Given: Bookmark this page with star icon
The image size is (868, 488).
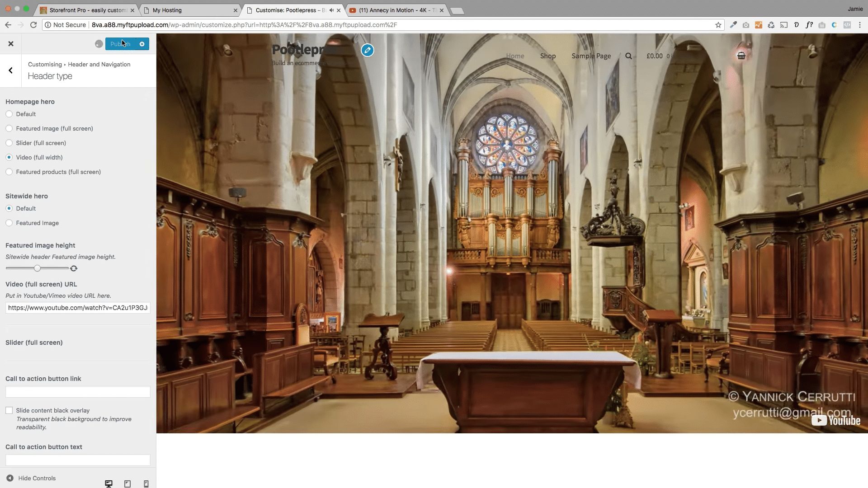Looking at the screenshot, I should [718, 25].
